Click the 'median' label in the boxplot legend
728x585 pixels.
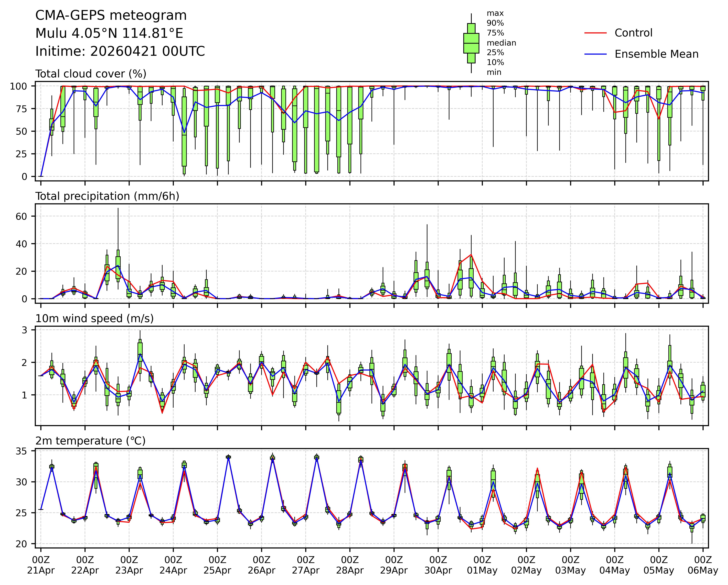pos(501,43)
